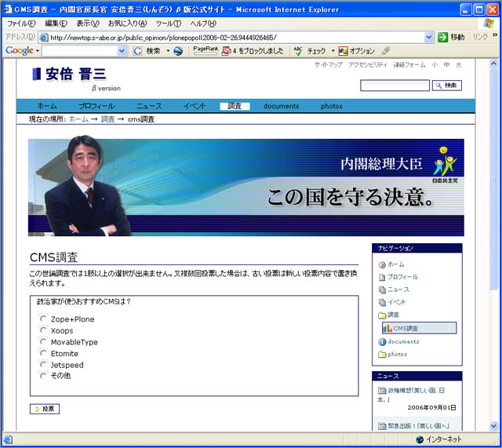Screen dimensions: 502x448
Task: Click the green Go arrow beside address bar
Action: click(x=443, y=37)
